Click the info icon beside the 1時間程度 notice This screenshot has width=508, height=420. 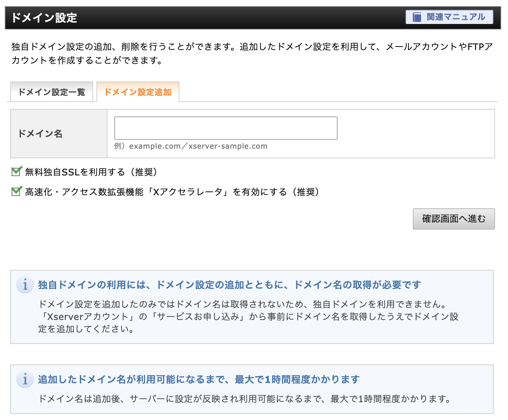[25, 380]
